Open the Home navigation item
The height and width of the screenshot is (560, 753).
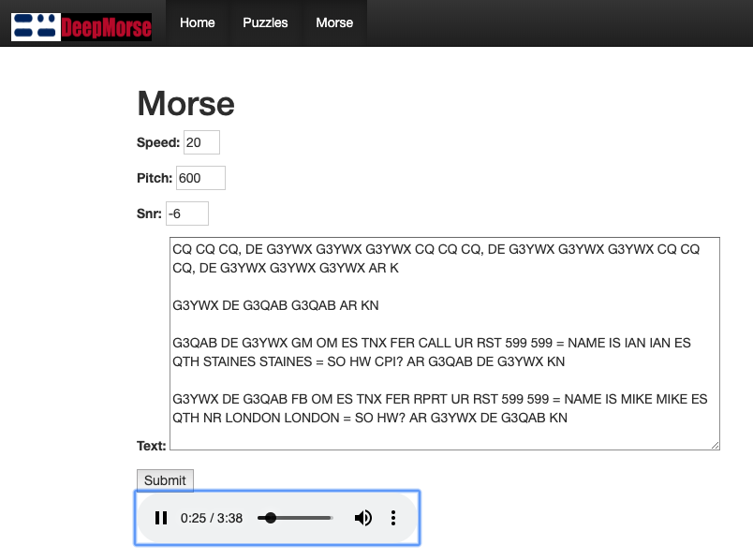coord(198,22)
